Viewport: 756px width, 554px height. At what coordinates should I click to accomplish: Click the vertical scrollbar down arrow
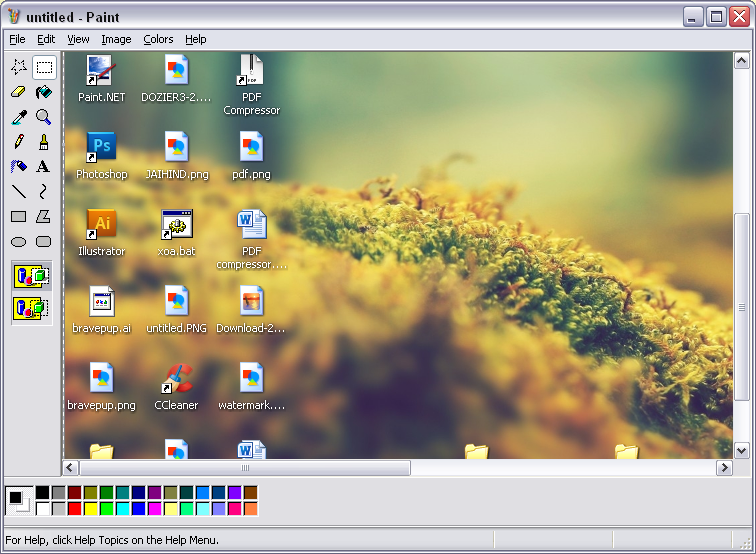click(x=741, y=450)
